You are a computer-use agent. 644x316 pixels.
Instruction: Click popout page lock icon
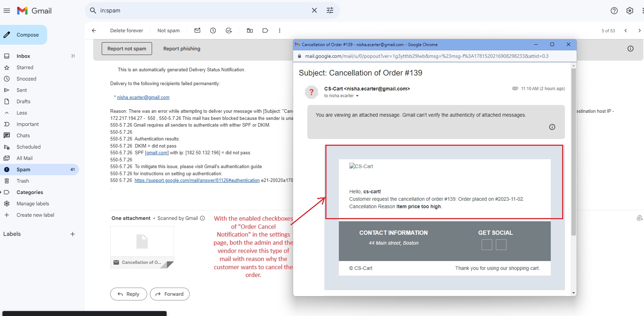(x=299, y=56)
